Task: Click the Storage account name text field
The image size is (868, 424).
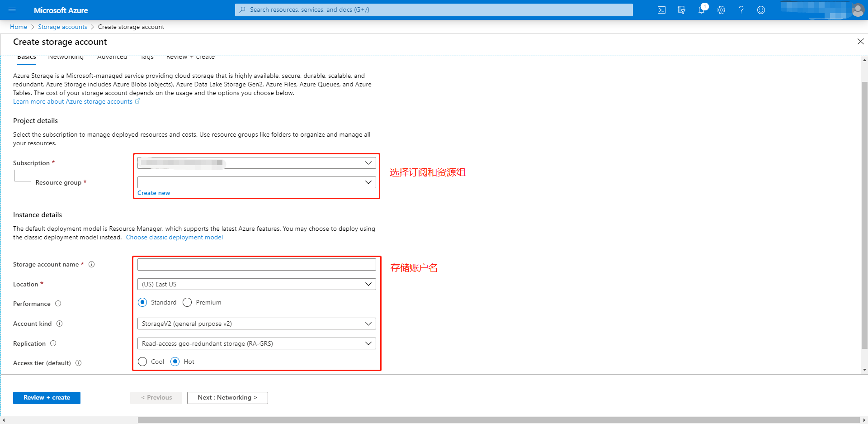Action: (x=256, y=264)
